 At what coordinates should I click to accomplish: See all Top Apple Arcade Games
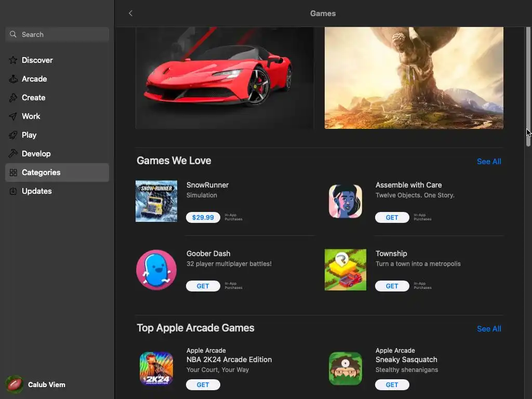[489, 329]
